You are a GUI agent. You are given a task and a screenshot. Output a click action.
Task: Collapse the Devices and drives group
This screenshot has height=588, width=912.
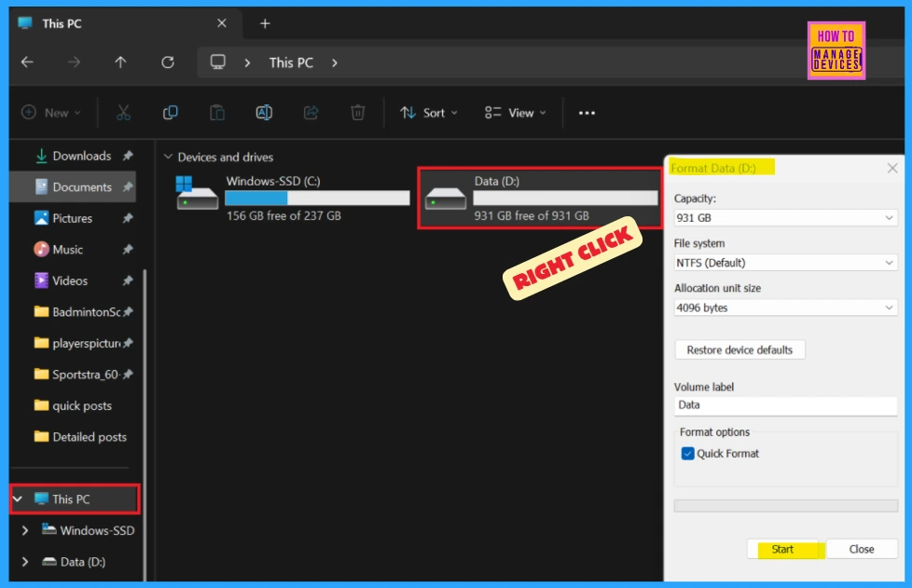click(168, 157)
